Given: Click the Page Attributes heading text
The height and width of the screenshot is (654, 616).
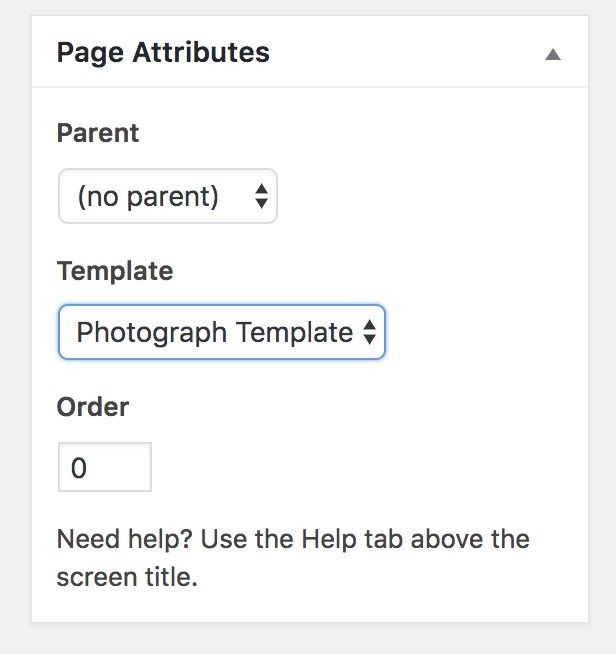Looking at the screenshot, I should click(x=163, y=53).
